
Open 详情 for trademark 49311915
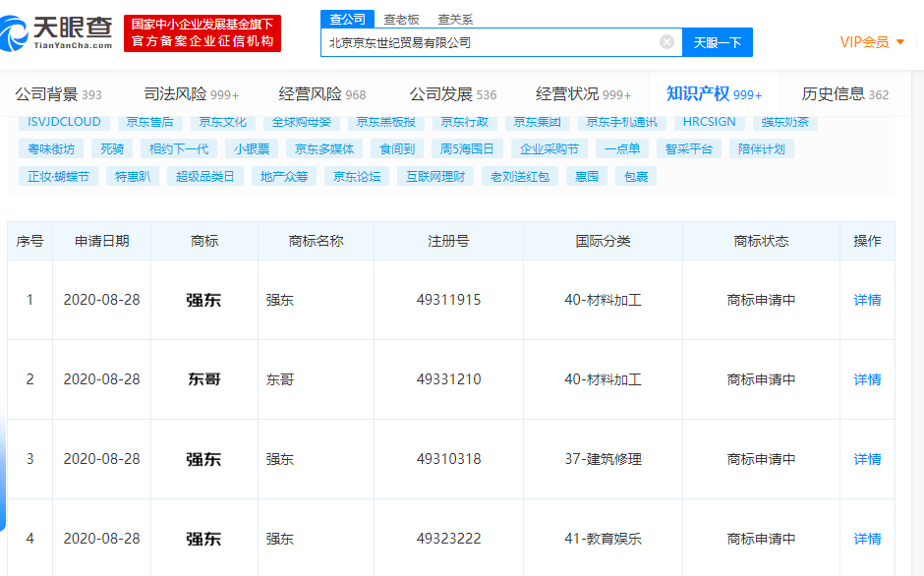867,300
